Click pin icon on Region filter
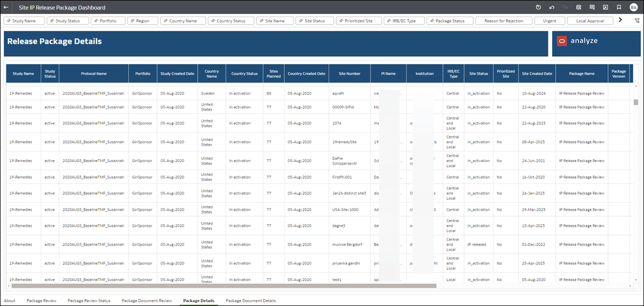 pyautogui.click(x=132, y=21)
